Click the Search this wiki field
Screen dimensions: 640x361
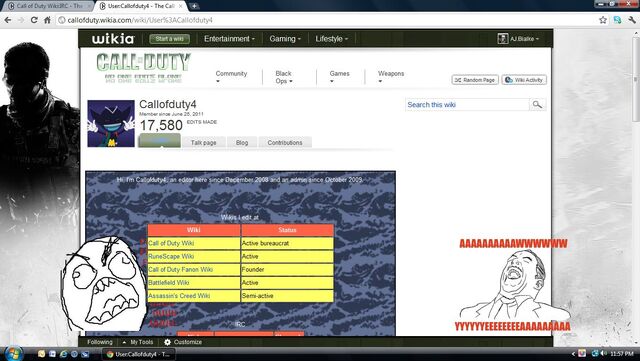click(x=467, y=105)
